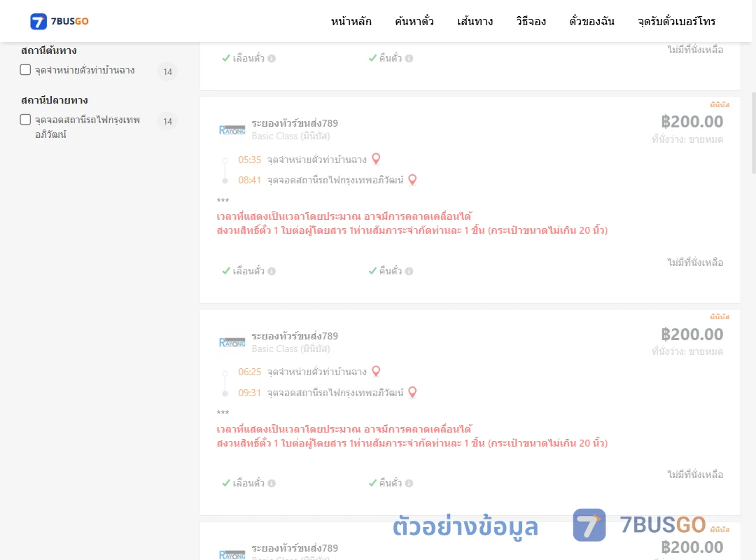Click Rayong operator logo in 05:35 trip card
This screenshot has height=560, width=756.
pos(232,129)
